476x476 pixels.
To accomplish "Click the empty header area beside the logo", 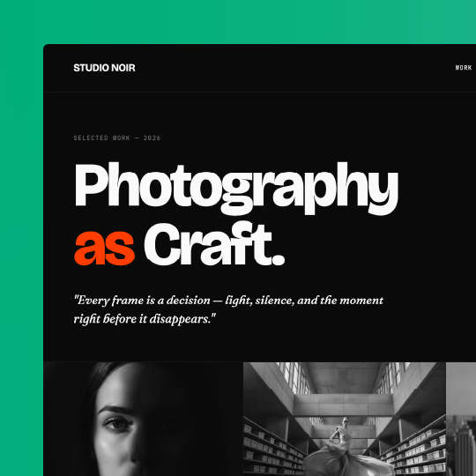I will click(294, 68).
